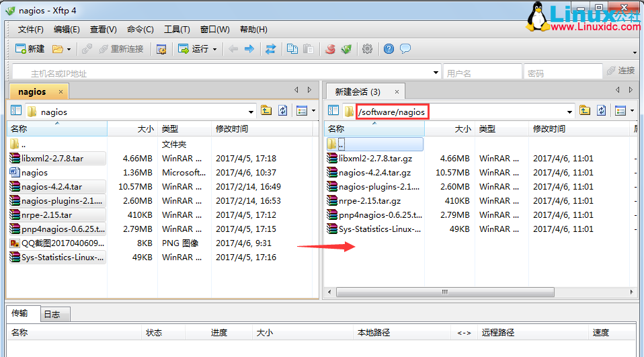This screenshot has height=357, width=644.
Task: Click the remote pane view mode icon
Action: pos(620,110)
